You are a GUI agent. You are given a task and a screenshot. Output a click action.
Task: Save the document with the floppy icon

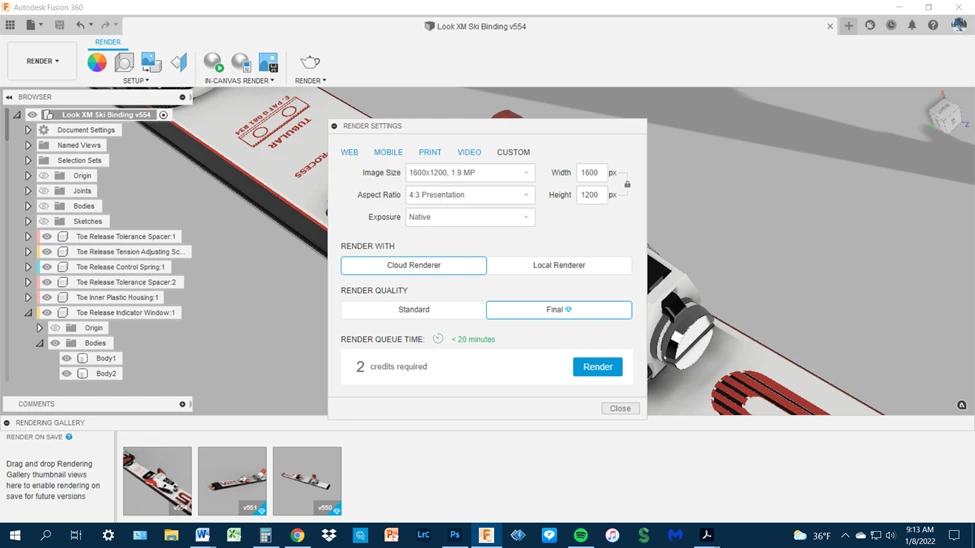coord(60,25)
